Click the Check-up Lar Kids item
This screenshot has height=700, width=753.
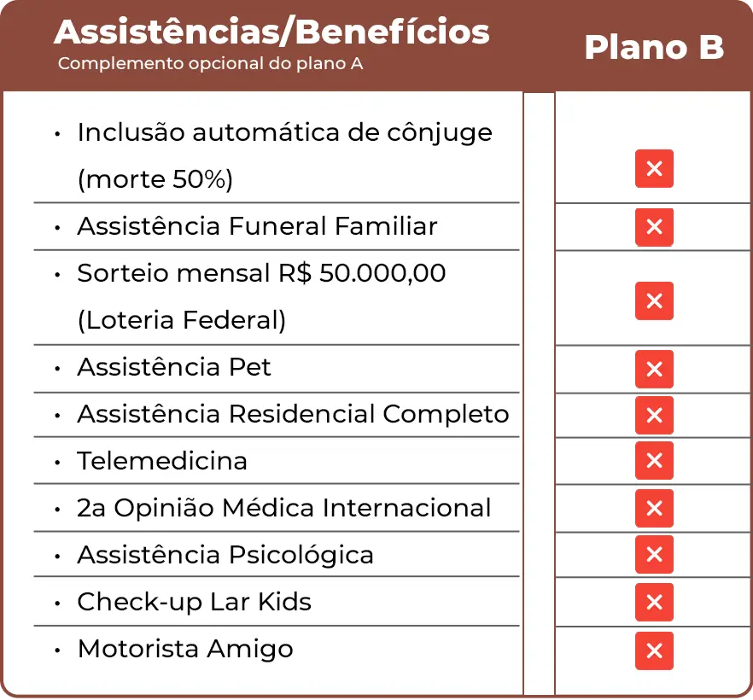click(x=194, y=602)
